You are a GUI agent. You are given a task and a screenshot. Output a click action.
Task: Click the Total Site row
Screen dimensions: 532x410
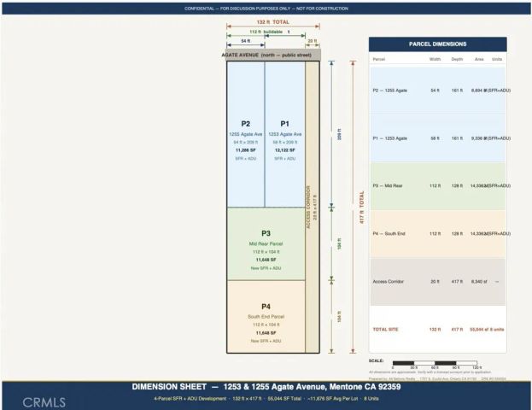point(438,329)
